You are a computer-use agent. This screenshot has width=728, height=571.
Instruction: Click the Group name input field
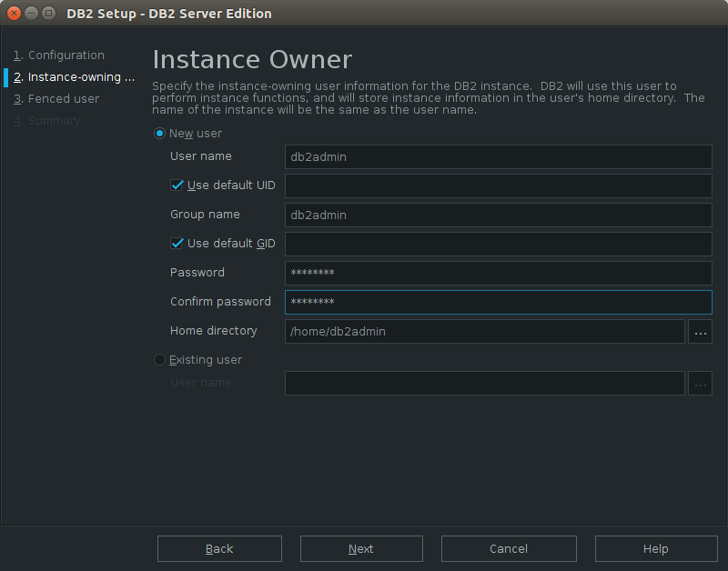tap(498, 215)
